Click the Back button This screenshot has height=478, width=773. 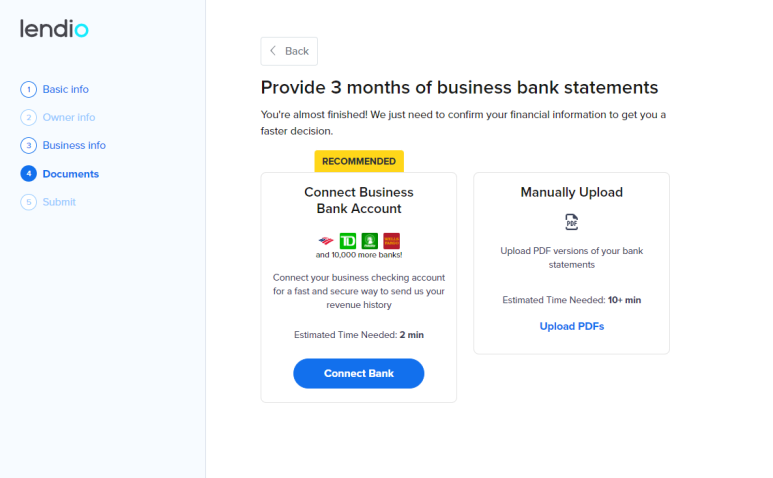(x=289, y=51)
